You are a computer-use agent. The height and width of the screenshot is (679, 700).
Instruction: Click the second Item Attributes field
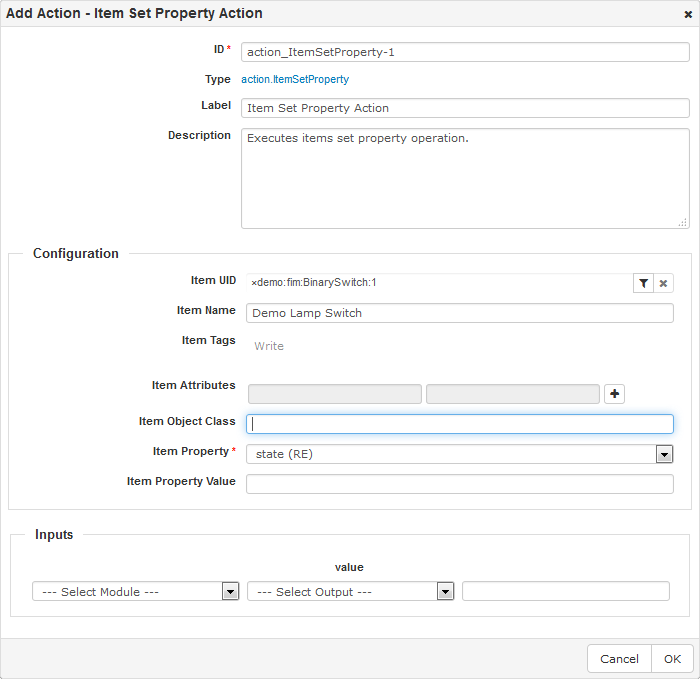512,394
